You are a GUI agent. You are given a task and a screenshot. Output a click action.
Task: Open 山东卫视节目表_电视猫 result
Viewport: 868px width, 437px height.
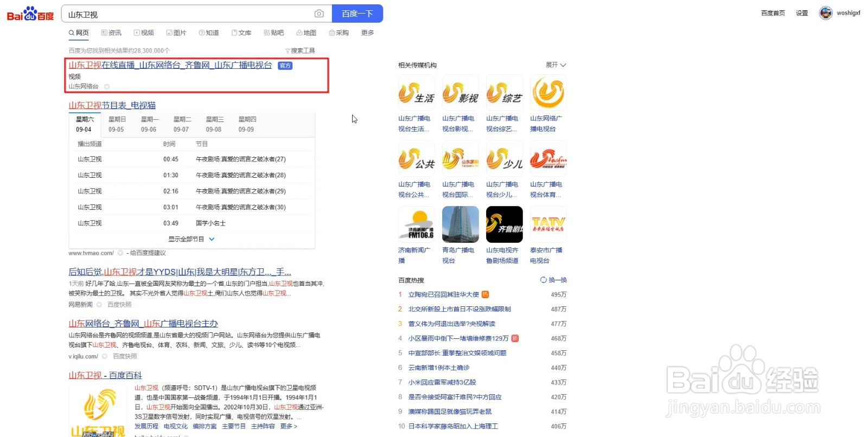[x=112, y=105]
